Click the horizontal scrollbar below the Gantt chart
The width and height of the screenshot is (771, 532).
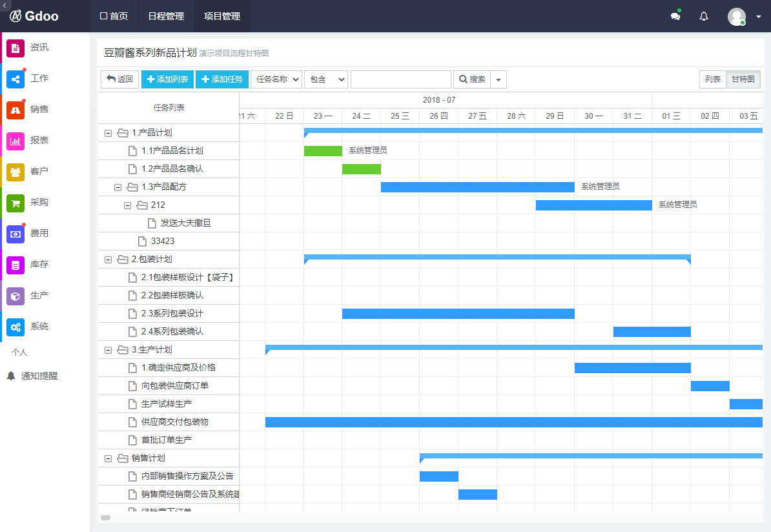coord(106,517)
